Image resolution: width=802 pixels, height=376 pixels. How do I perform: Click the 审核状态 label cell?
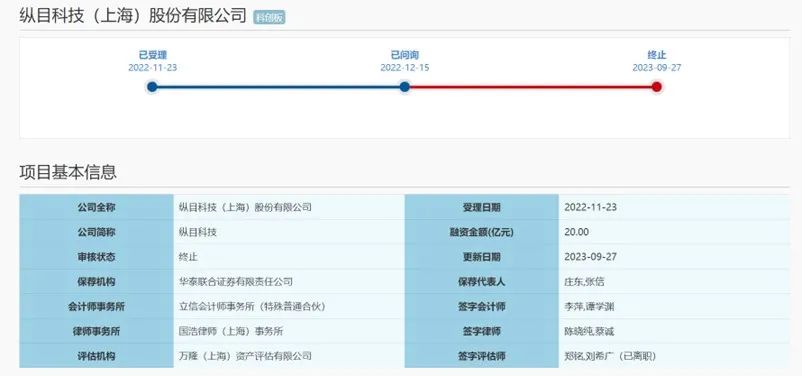pos(97,257)
